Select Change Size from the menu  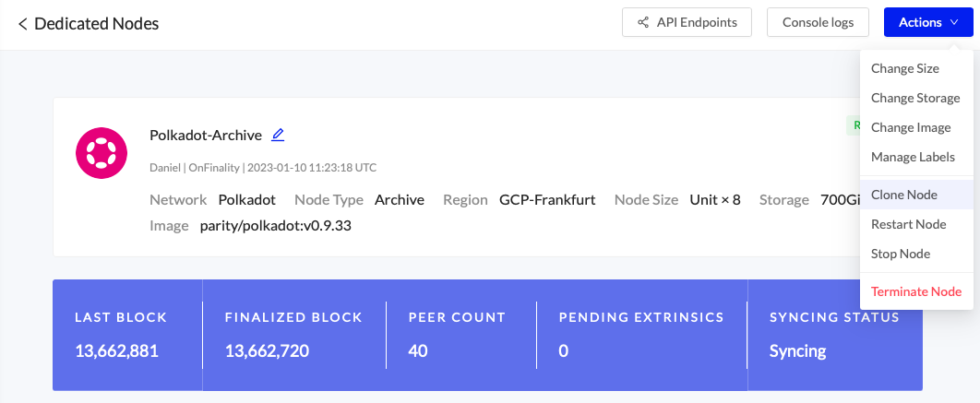tap(904, 68)
